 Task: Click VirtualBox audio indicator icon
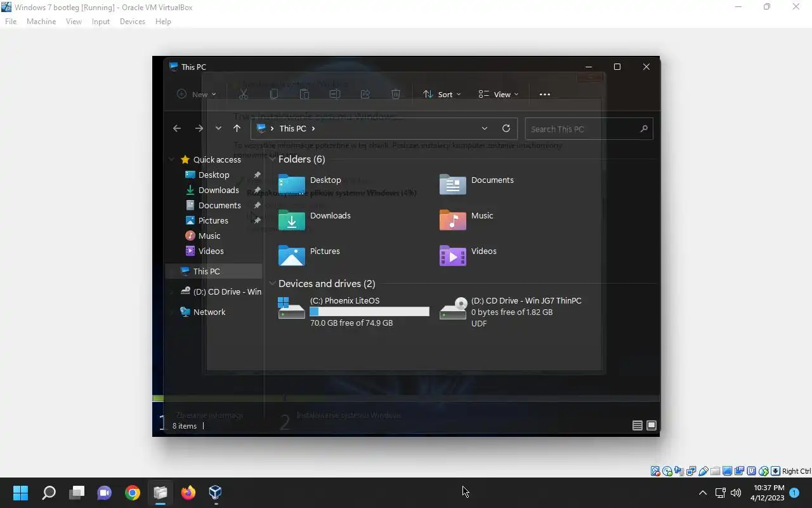(679, 471)
